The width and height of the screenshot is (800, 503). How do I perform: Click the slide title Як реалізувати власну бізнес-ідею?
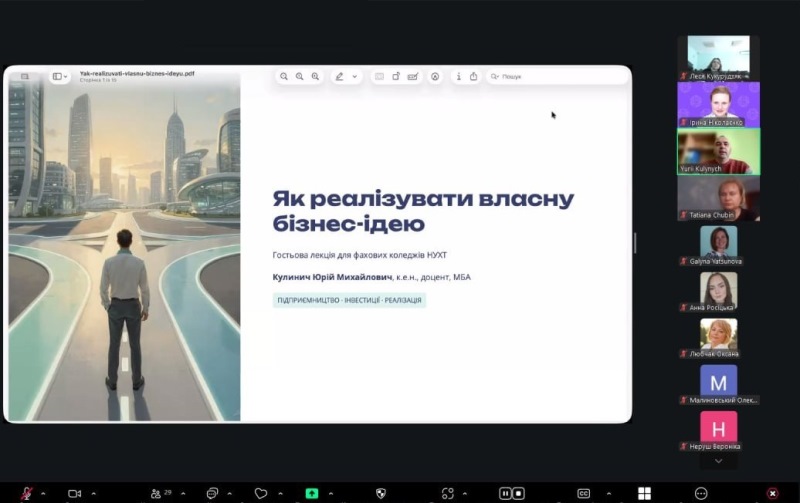pos(423,211)
